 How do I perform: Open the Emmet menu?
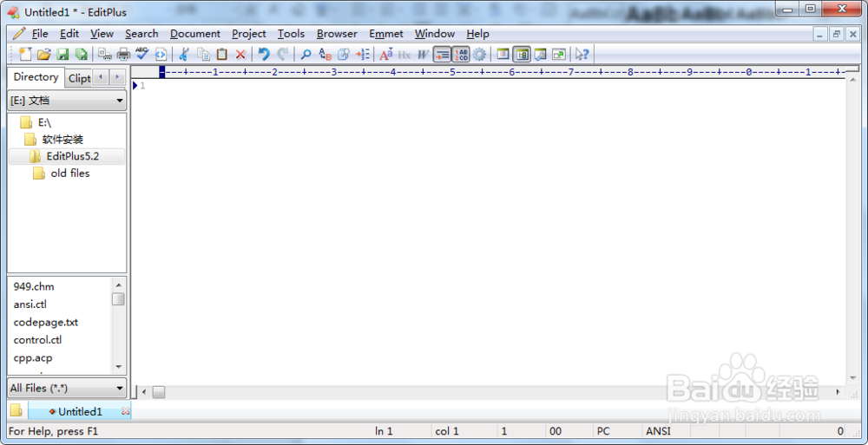pos(386,34)
